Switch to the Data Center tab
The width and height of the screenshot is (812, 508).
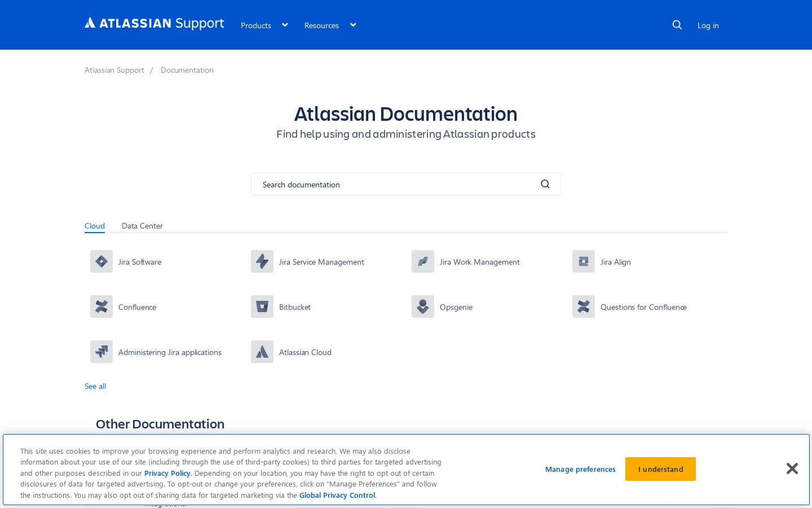point(142,226)
